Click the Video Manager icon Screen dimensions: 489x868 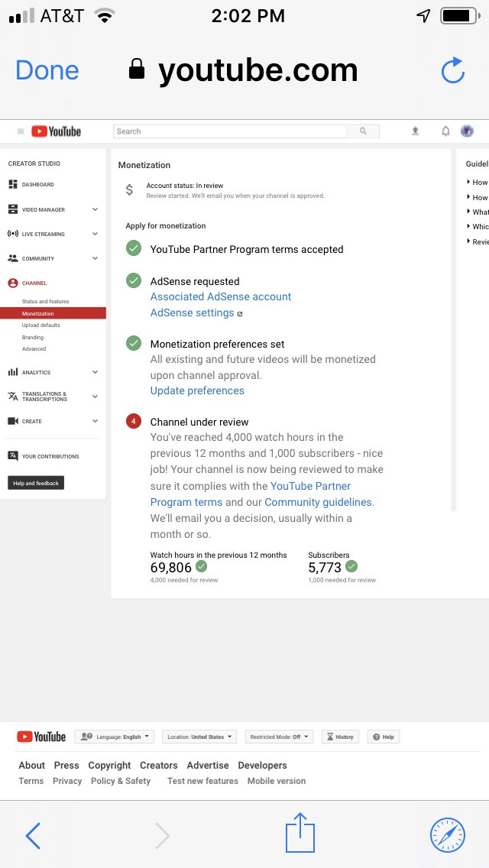point(13,210)
